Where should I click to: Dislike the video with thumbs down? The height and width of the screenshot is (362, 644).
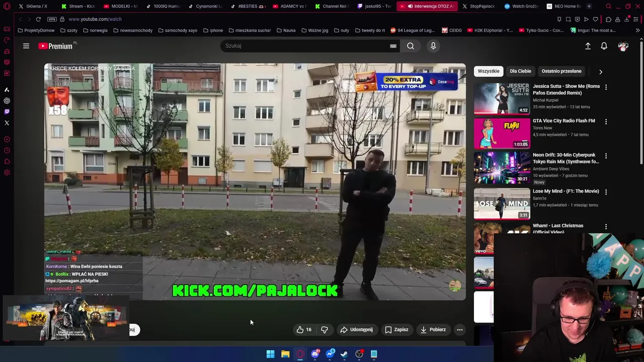[325, 330]
